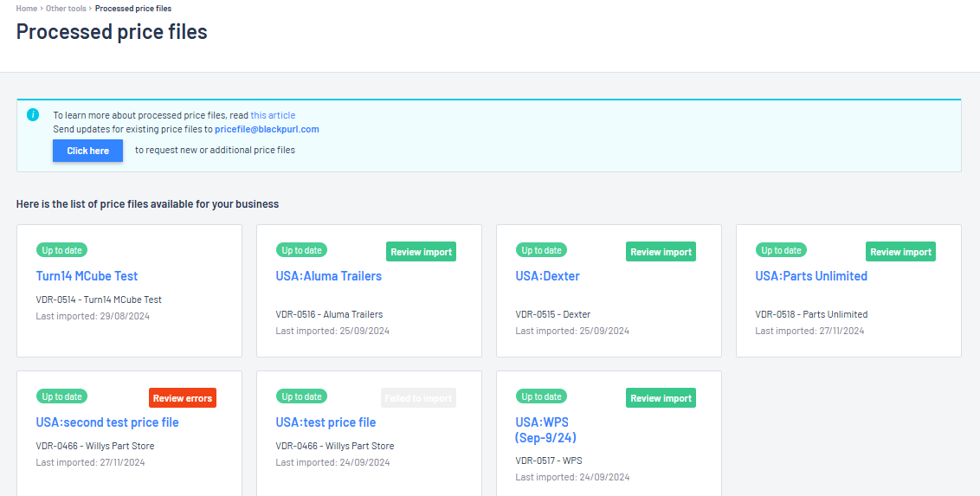
Task: Click 'Last imported: 27/11/2024' on Parts Unlimited card
Action: [810, 331]
